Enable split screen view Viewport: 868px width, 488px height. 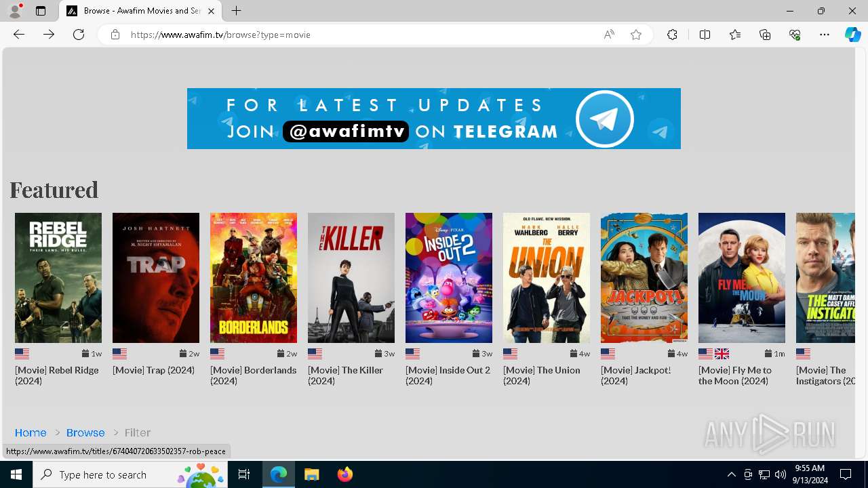pyautogui.click(x=705, y=35)
